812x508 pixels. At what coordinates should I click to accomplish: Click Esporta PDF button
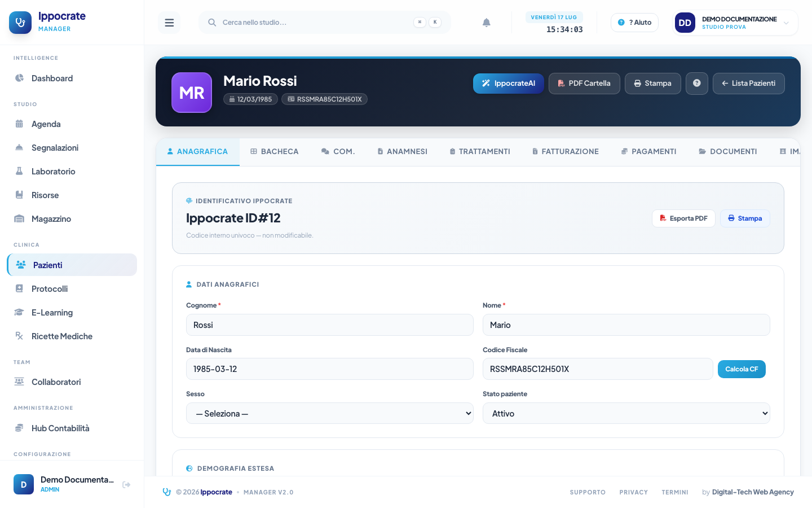coord(683,218)
